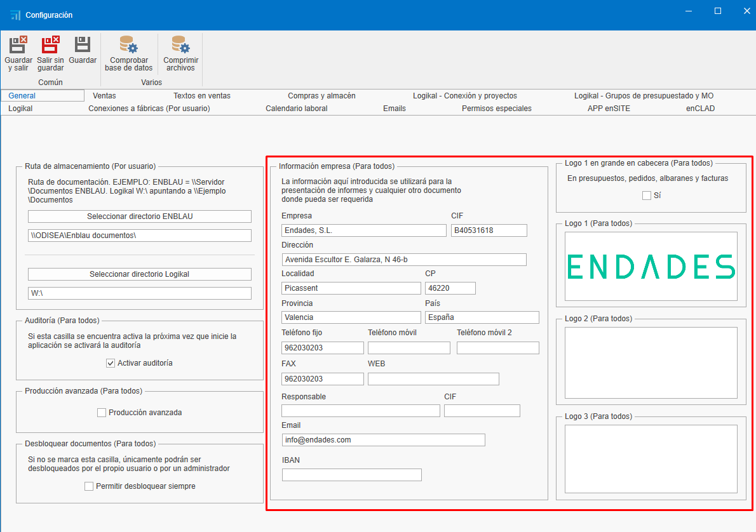This screenshot has width=756, height=532.
Task: Open Logikal - Grupos de presupuestado y MO tab
Action: point(644,96)
